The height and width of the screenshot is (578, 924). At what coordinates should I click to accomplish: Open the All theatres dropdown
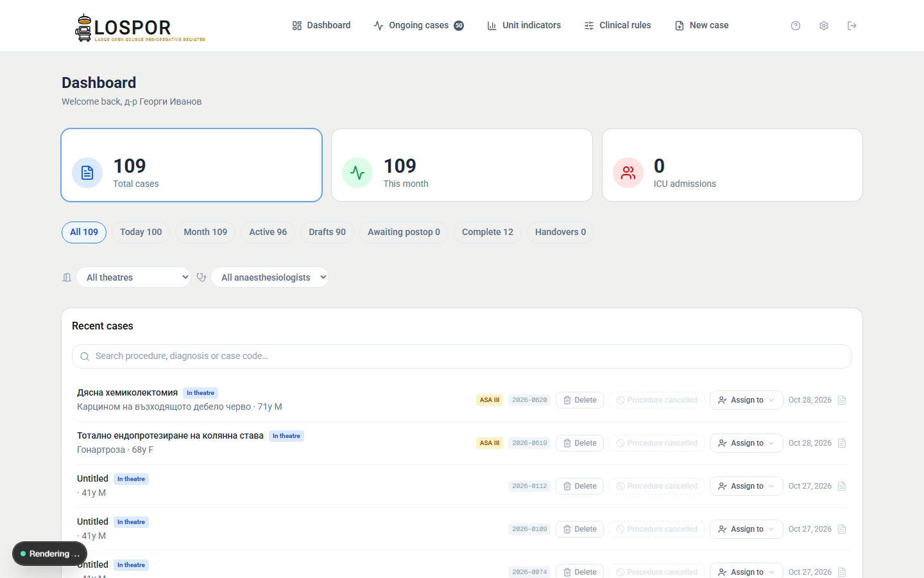[x=133, y=277]
